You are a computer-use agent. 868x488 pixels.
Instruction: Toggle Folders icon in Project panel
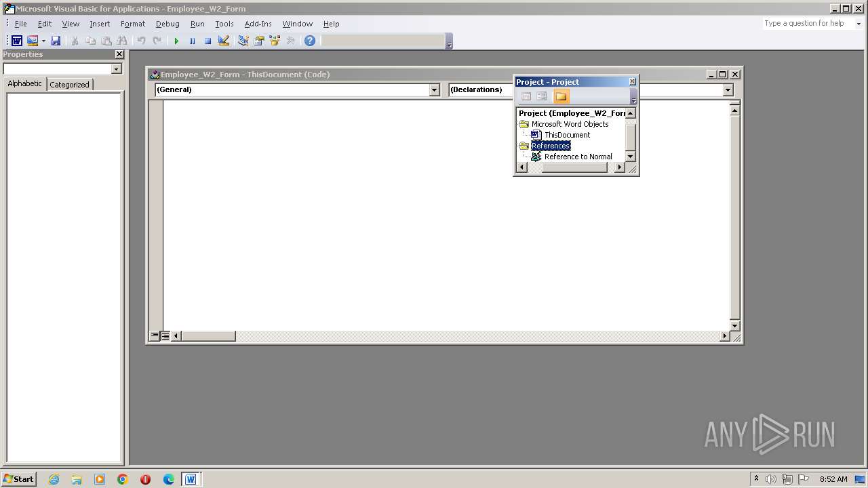[561, 96]
